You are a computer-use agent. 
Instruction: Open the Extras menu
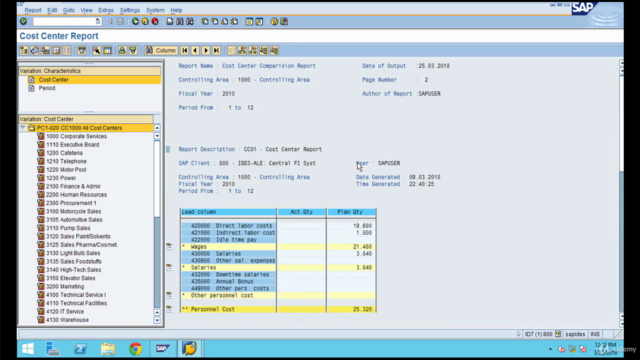[106, 10]
